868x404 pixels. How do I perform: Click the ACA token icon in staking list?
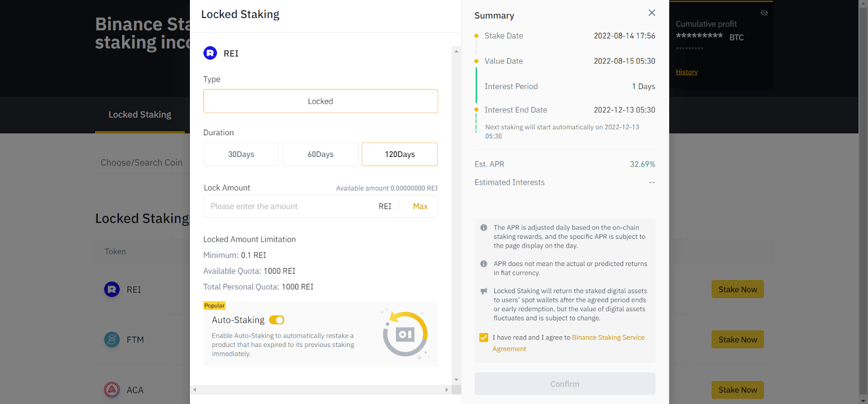[112, 390]
